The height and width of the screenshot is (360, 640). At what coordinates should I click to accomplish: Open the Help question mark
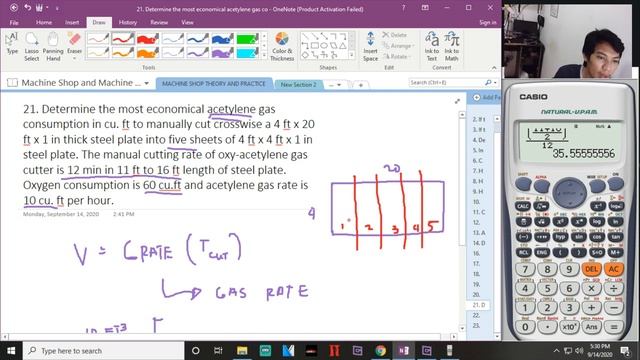click(403, 8)
